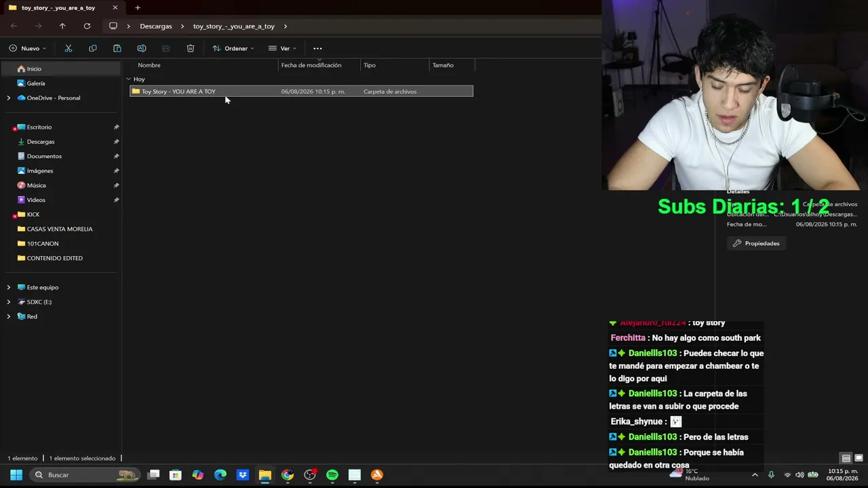Expand the Este equipo tree node
The height and width of the screenshot is (488, 868).
pos(9,287)
